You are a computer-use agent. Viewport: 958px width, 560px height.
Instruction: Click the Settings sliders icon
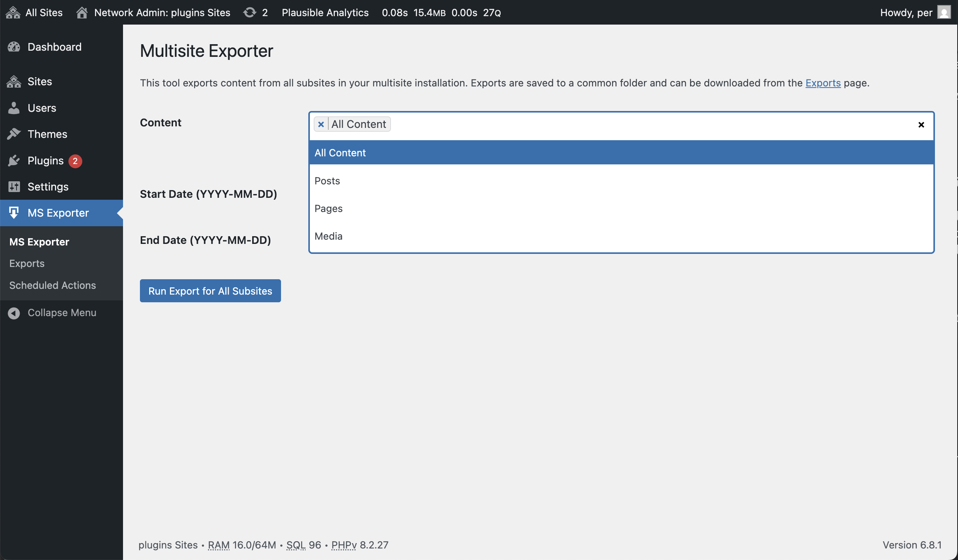[x=14, y=187]
